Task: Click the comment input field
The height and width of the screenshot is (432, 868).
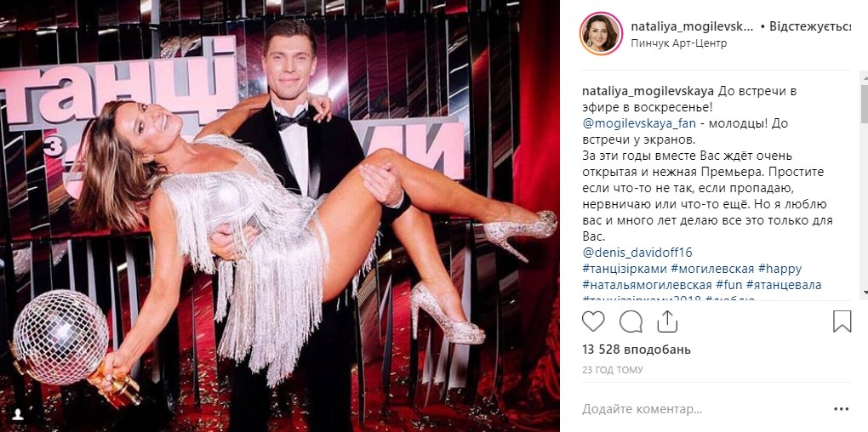Action: click(703, 409)
